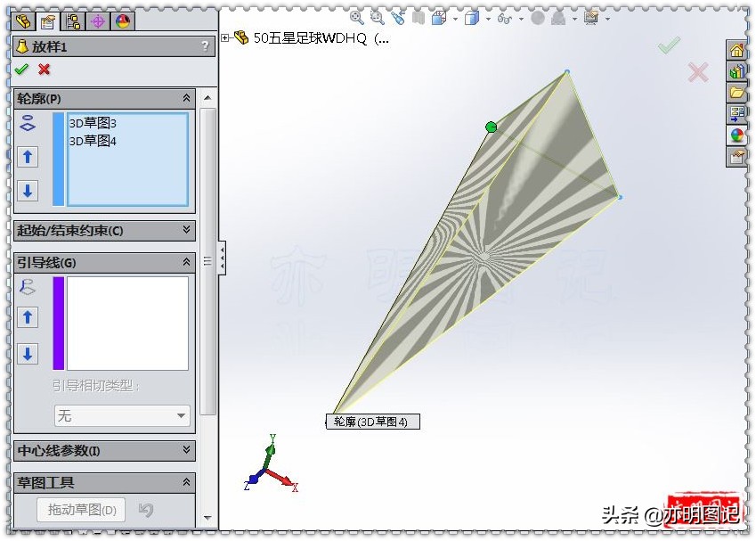Open the 引导相切类型 dropdown showing 无
This screenshot has width=756, height=541.
pyautogui.click(x=121, y=415)
